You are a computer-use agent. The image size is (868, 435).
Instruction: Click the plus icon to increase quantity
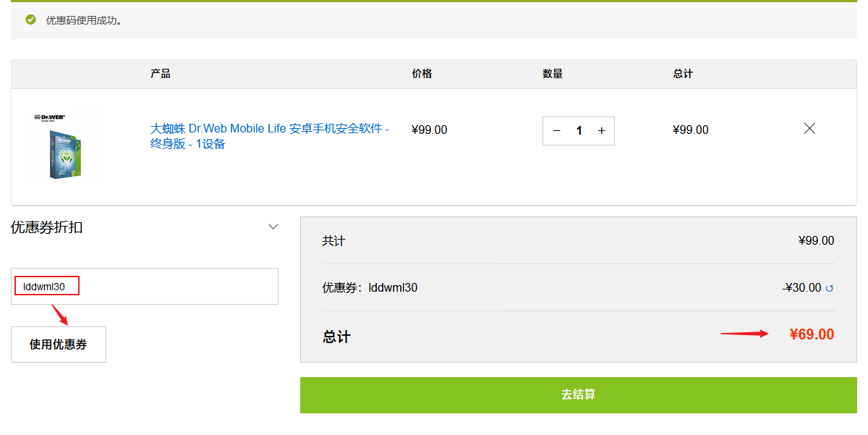click(601, 130)
